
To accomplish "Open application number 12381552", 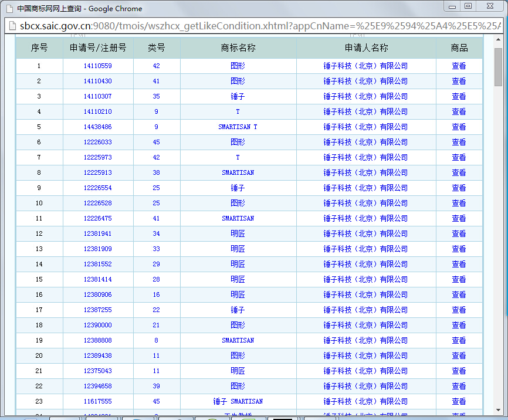I will click(x=98, y=264).
